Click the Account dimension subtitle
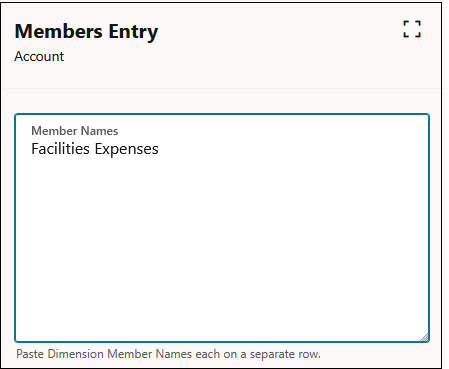 click(x=39, y=57)
